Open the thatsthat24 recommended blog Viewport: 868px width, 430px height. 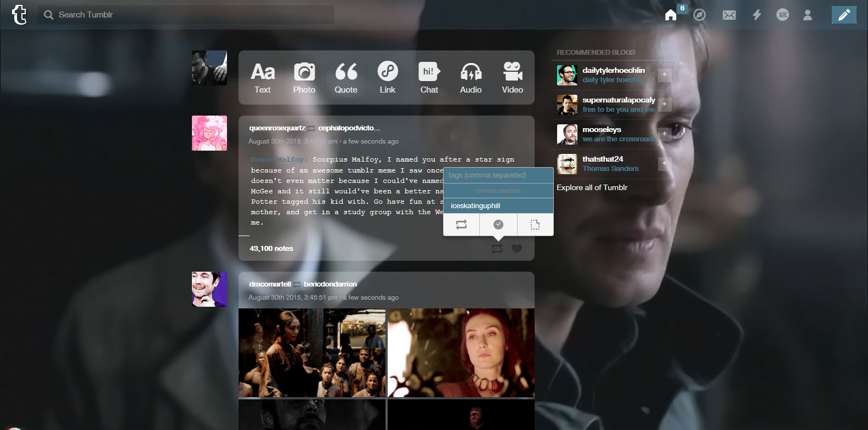603,159
